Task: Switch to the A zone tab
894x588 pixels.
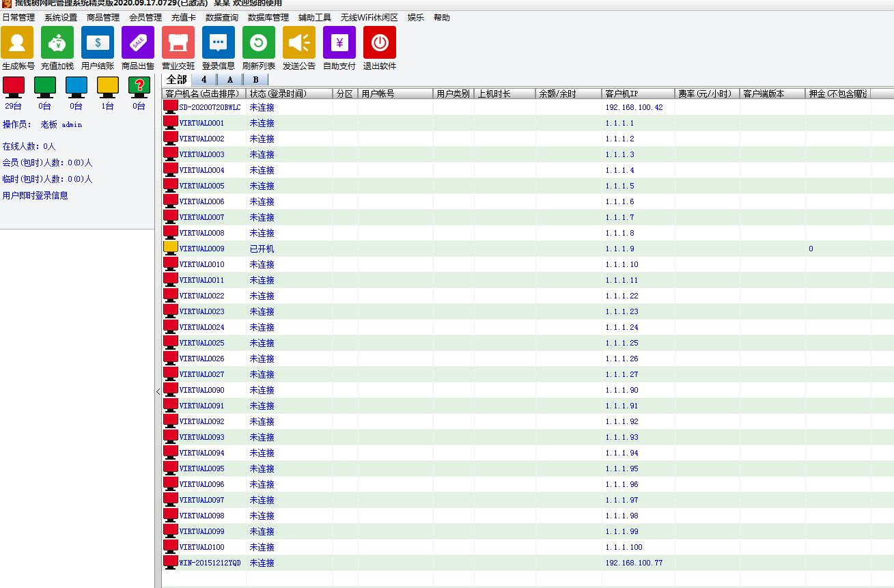Action: point(230,80)
